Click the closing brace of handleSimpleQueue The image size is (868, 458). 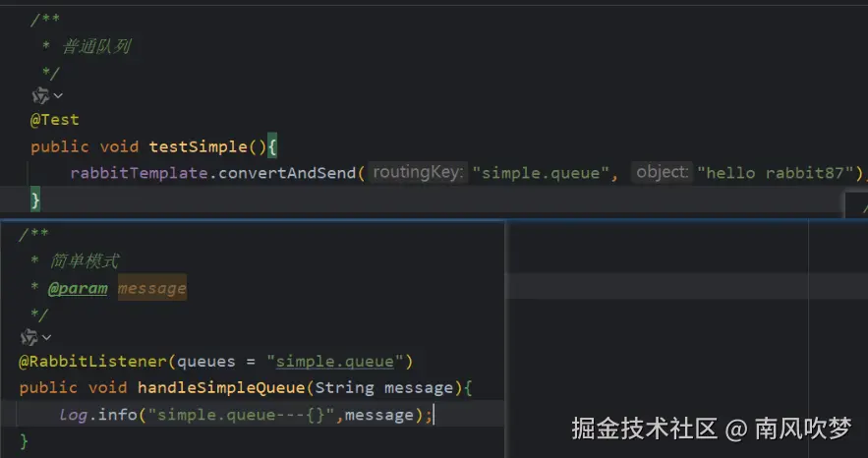pyautogui.click(x=24, y=441)
